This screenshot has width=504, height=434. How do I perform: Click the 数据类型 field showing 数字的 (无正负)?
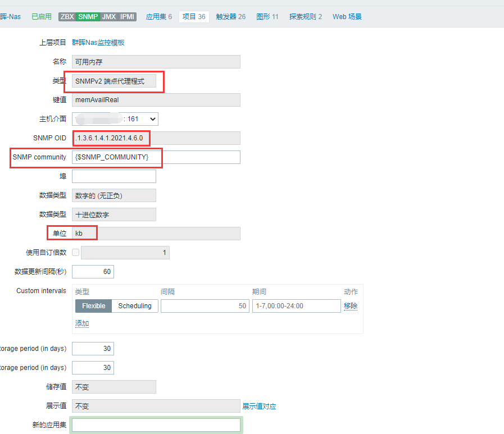coord(114,195)
